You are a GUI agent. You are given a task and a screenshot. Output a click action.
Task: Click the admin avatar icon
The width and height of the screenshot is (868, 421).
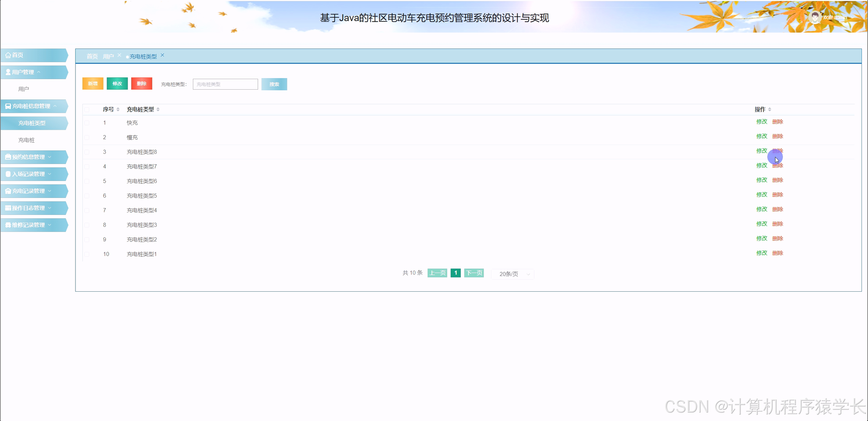tap(815, 17)
